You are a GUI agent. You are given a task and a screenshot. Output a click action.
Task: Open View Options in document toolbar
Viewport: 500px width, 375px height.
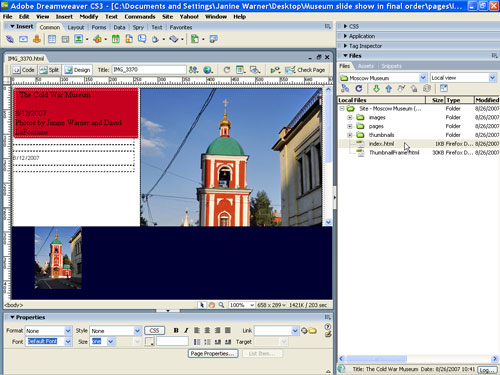coord(240,70)
